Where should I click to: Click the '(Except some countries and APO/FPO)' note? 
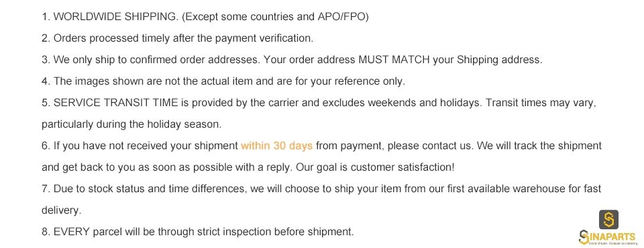[x=275, y=17]
